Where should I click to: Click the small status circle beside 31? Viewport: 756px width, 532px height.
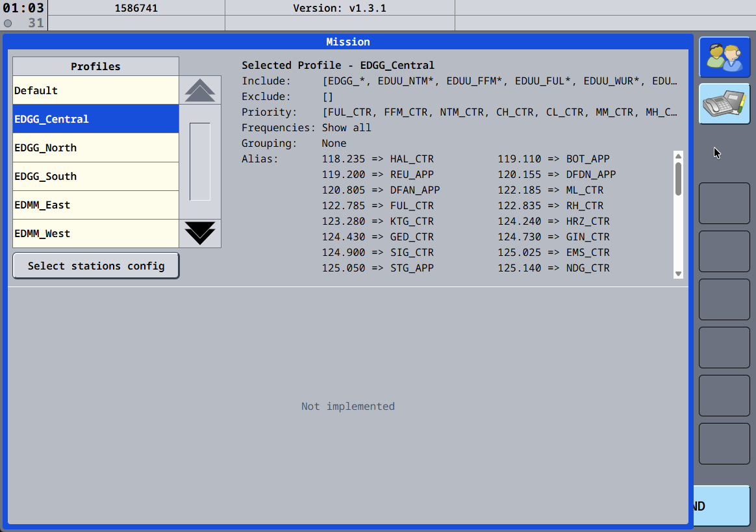click(x=8, y=23)
